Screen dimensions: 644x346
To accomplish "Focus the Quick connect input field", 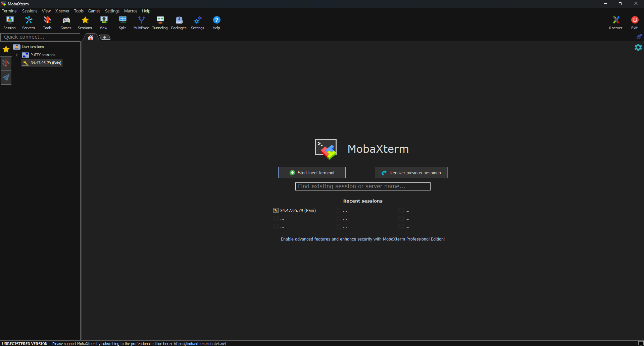I will [40, 37].
